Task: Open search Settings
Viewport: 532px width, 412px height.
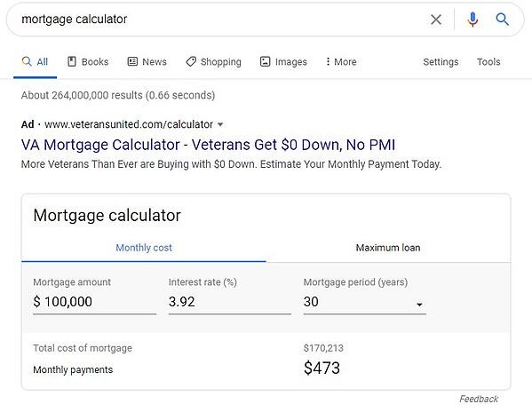Action: 441,62
